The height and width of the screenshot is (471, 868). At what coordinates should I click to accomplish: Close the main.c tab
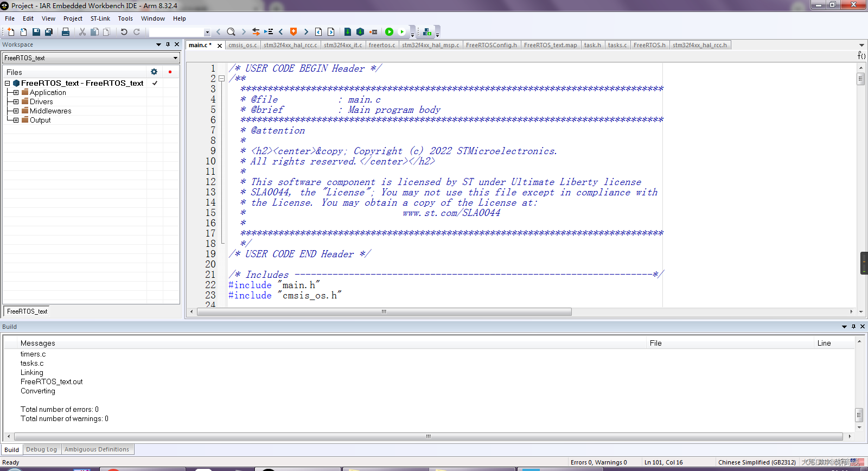point(220,46)
